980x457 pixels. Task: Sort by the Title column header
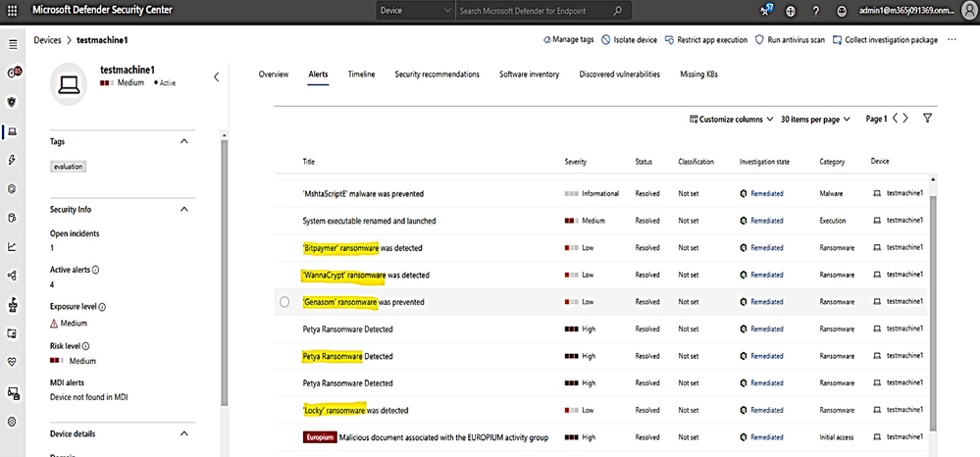click(x=309, y=161)
